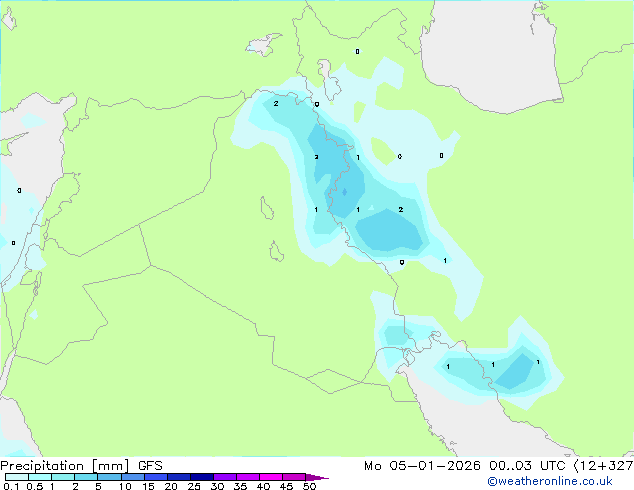Pick the 30–35 mm purple legend swatch
The width and height of the screenshot is (634, 490).
click(x=225, y=477)
